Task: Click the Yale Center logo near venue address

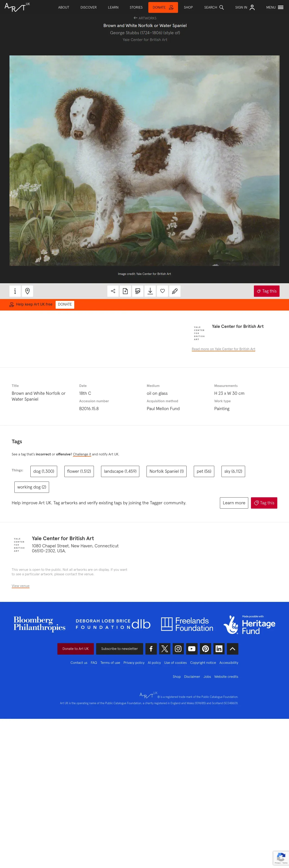Action: [x=19, y=544]
